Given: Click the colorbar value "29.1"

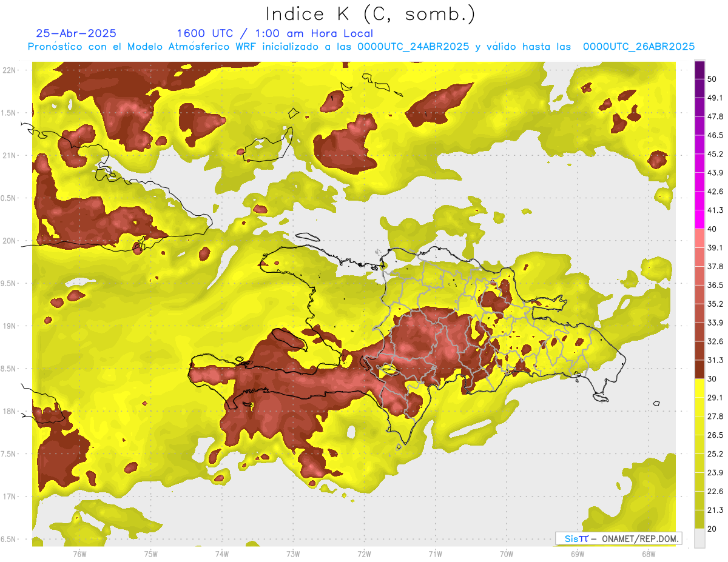Looking at the screenshot, I should (715, 398).
